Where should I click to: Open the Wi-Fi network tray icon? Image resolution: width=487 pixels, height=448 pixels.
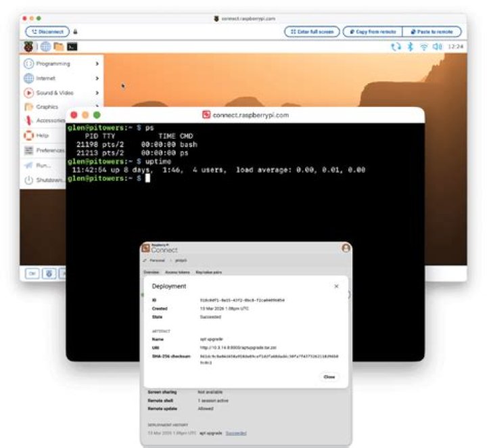(x=423, y=47)
